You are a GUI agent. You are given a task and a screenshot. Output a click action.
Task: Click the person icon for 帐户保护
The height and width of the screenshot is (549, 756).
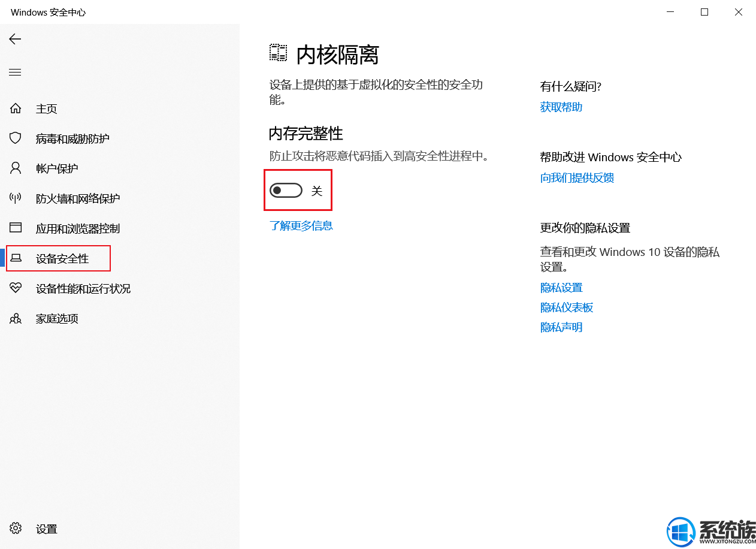pyautogui.click(x=16, y=168)
